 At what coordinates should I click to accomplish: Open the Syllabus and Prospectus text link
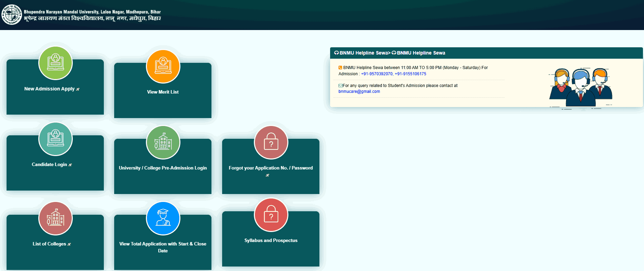271,241
